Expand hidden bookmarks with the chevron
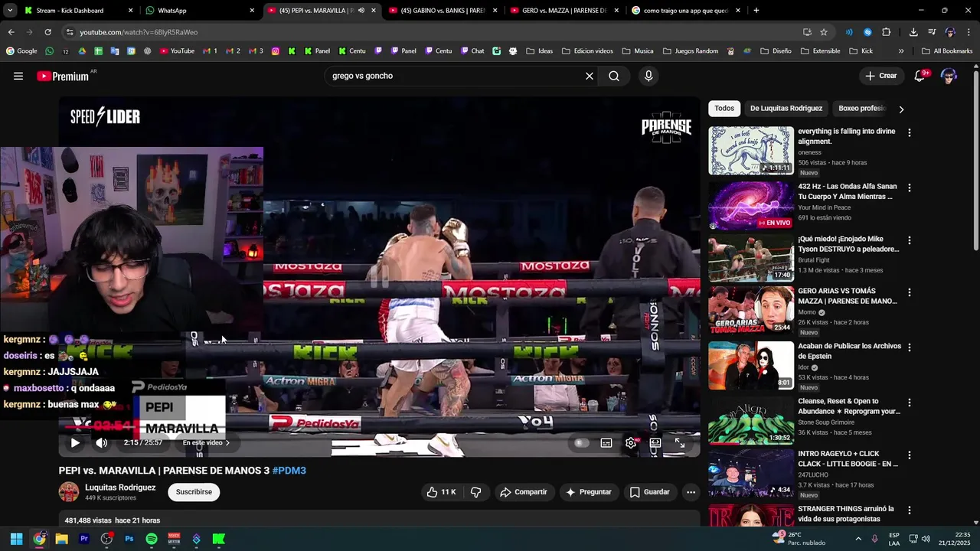Viewport: 980px width, 551px height. pyautogui.click(x=901, y=51)
